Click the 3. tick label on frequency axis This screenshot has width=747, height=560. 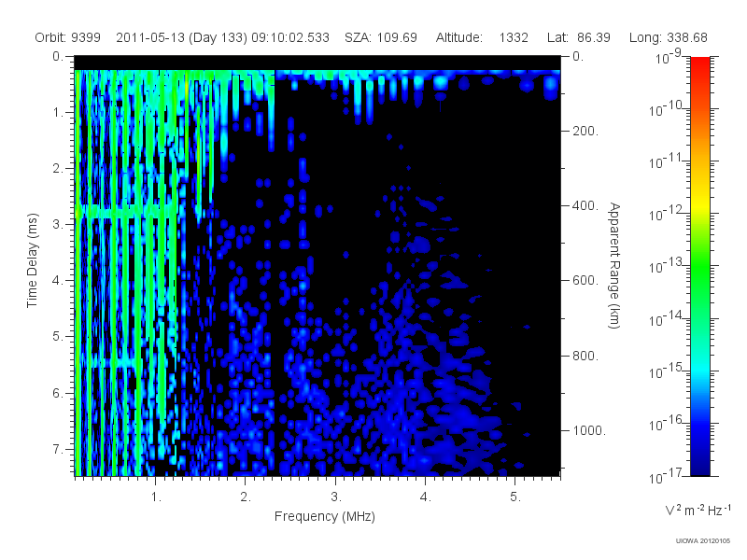click(x=336, y=497)
